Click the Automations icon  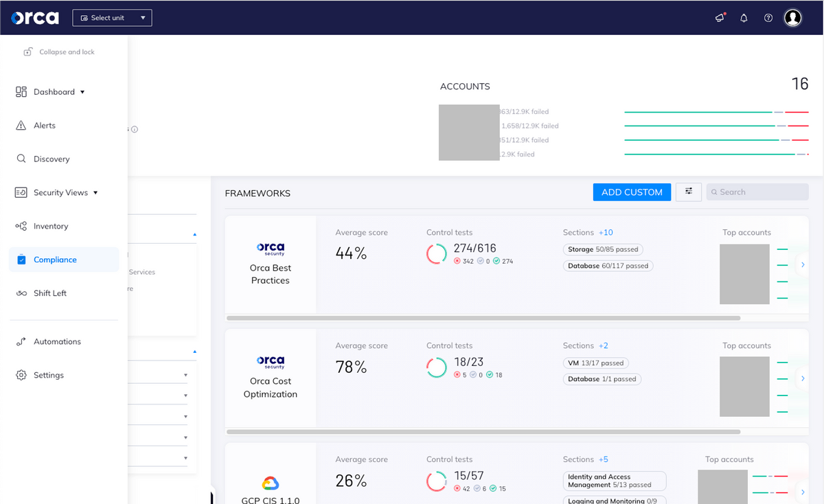click(x=21, y=341)
